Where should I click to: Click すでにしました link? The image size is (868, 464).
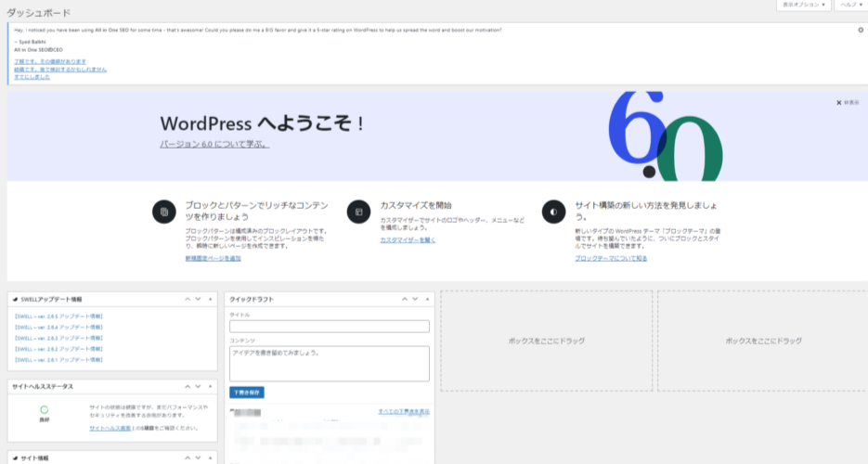32,77
